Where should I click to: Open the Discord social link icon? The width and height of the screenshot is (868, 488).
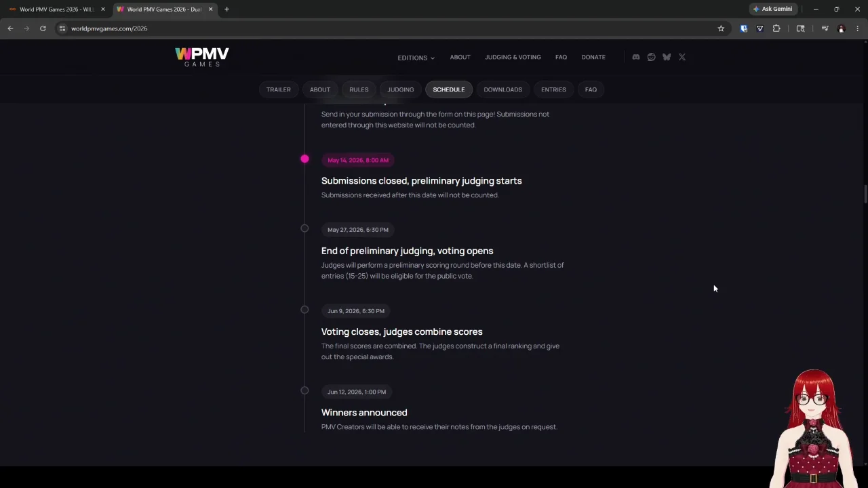(x=636, y=57)
